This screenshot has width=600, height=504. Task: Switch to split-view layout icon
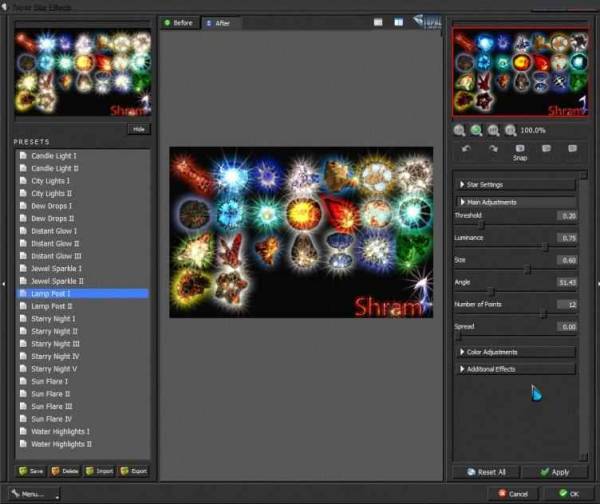point(398,21)
